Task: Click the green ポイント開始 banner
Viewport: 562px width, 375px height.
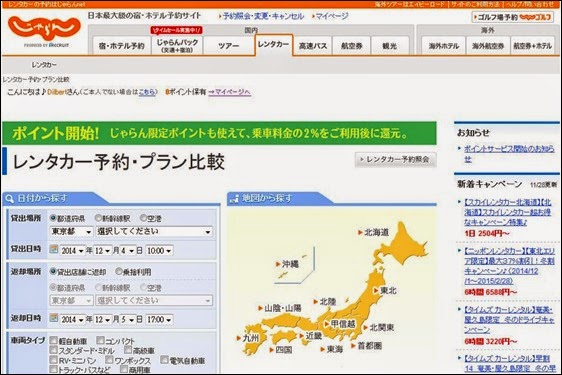Action: coord(219,133)
